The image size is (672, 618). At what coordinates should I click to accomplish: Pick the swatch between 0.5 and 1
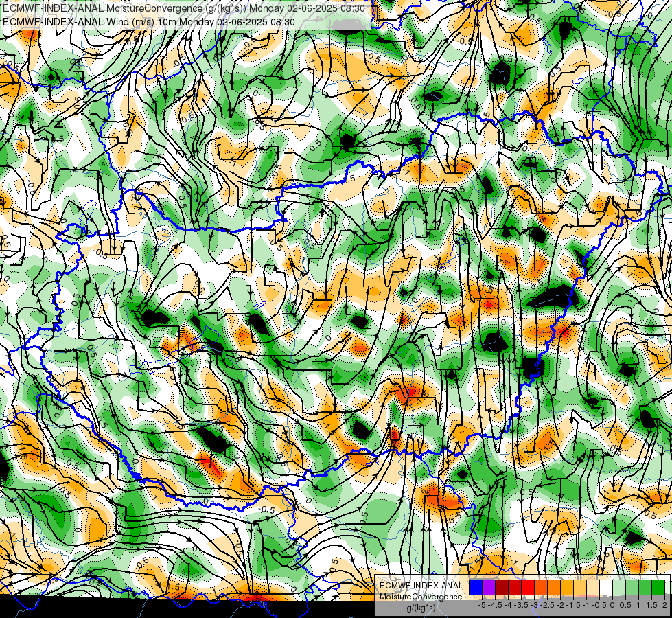(632, 587)
